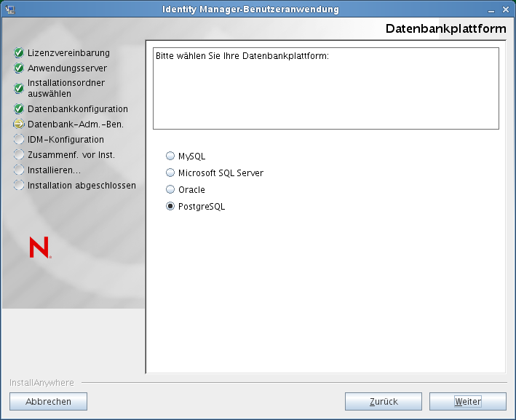Click the InstallAnywhere label
The height and width of the screenshot is (420, 516).
point(41,383)
